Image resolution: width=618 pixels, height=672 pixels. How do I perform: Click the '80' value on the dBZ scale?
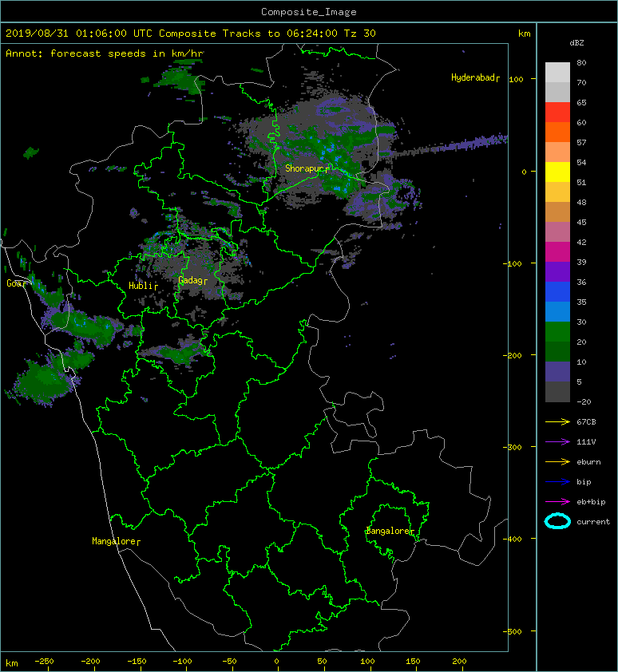coord(581,62)
